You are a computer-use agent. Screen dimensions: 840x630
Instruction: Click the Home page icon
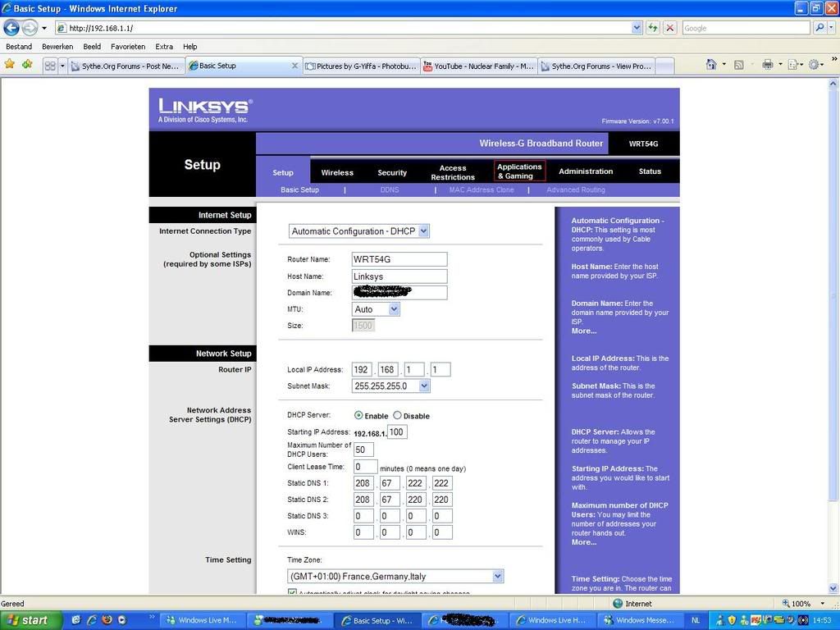point(711,65)
